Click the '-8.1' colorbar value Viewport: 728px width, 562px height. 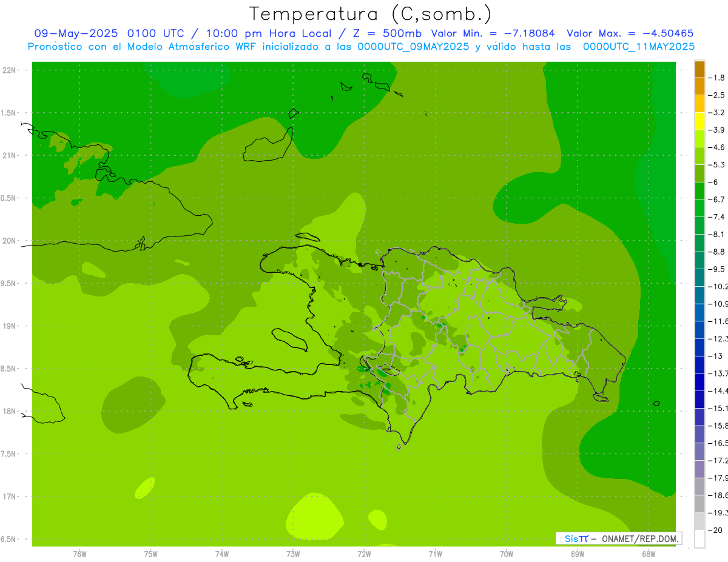(x=717, y=234)
